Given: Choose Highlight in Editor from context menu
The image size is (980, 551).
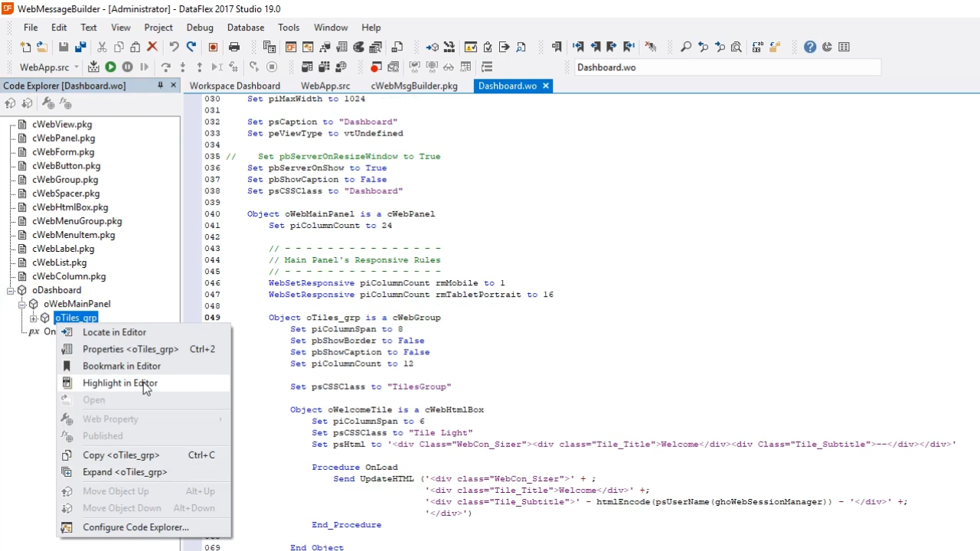Looking at the screenshot, I should tap(120, 383).
